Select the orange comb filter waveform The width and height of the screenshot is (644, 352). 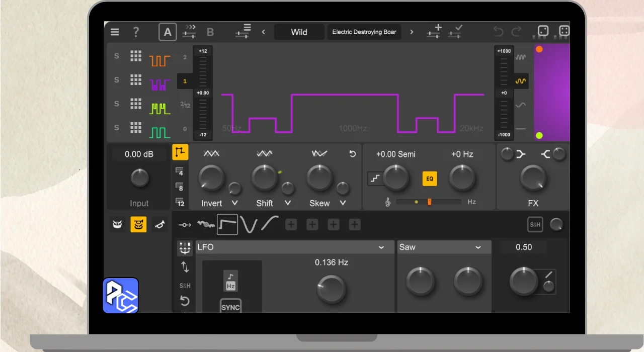click(159, 61)
